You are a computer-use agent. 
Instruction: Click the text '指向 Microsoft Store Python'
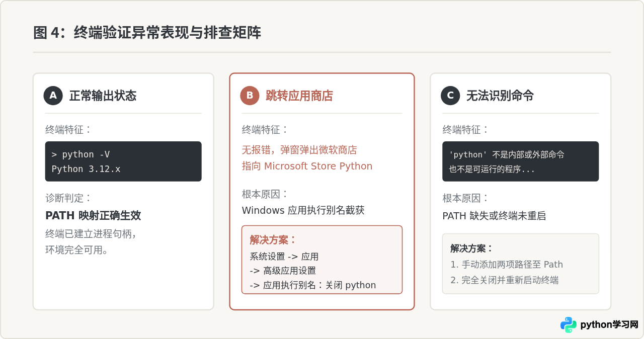[307, 166]
